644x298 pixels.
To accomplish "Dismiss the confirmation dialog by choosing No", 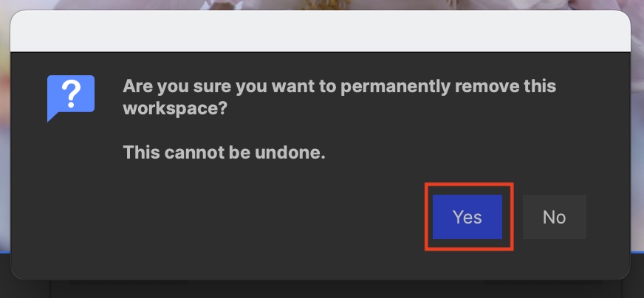I will pos(554,217).
